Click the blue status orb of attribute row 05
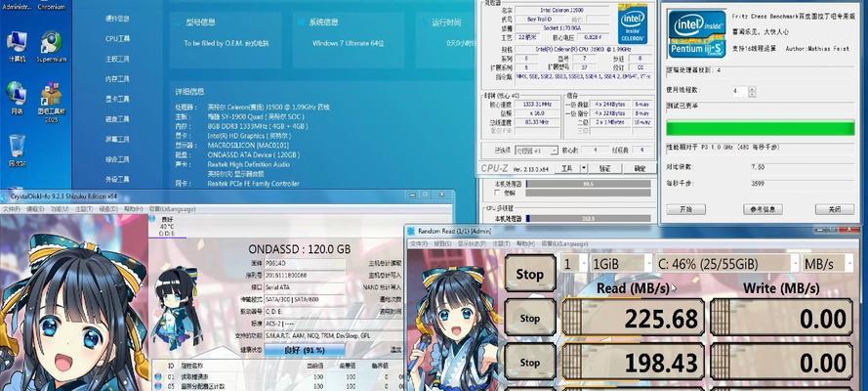The image size is (868, 391). coord(158,386)
